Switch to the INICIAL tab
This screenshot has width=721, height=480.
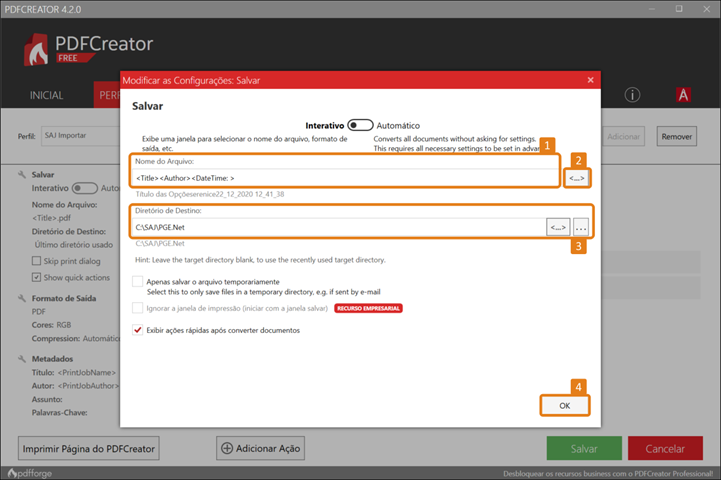coord(47,96)
